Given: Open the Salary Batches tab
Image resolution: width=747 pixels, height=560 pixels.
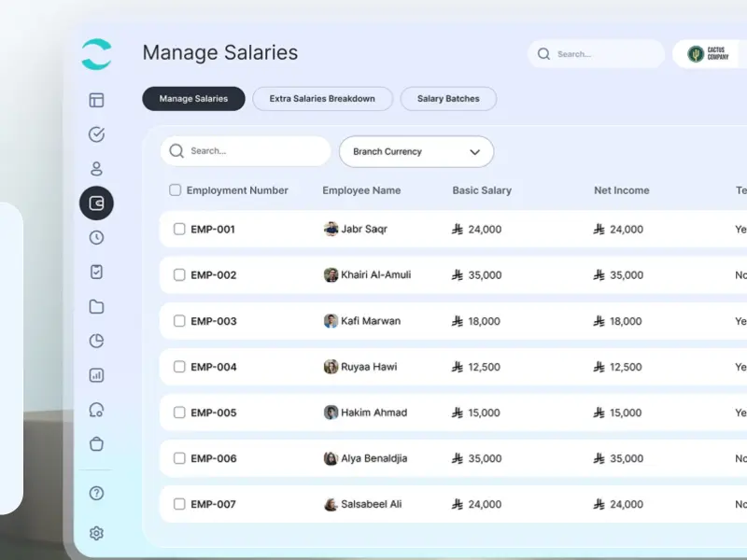Looking at the screenshot, I should pyautogui.click(x=448, y=99).
